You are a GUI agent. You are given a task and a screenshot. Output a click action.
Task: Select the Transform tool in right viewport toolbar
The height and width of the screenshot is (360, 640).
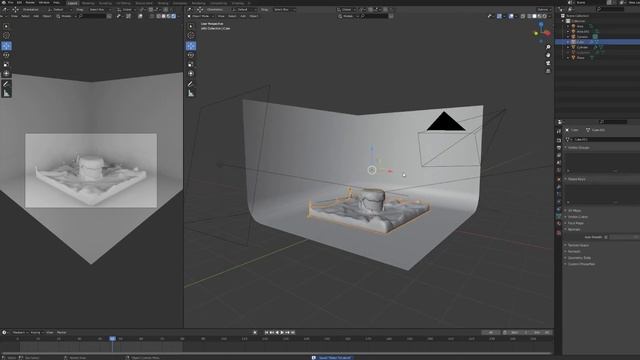point(191,74)
